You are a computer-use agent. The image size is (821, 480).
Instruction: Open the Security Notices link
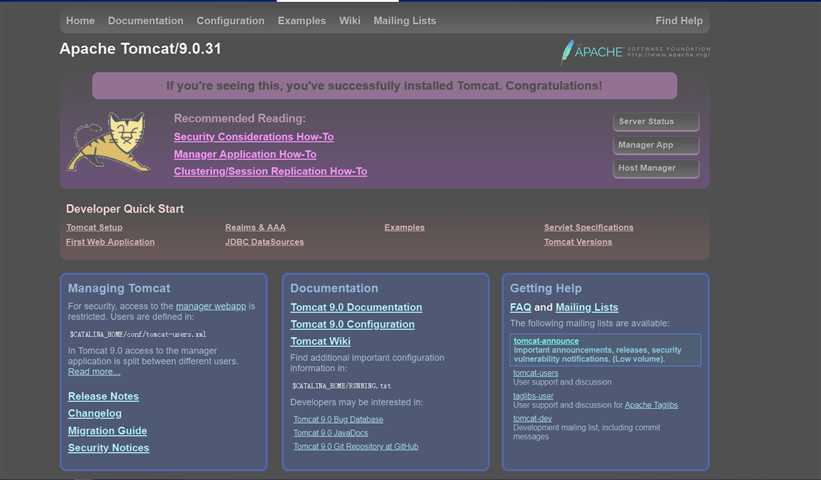pyautogui.click(x=108, y=448)
